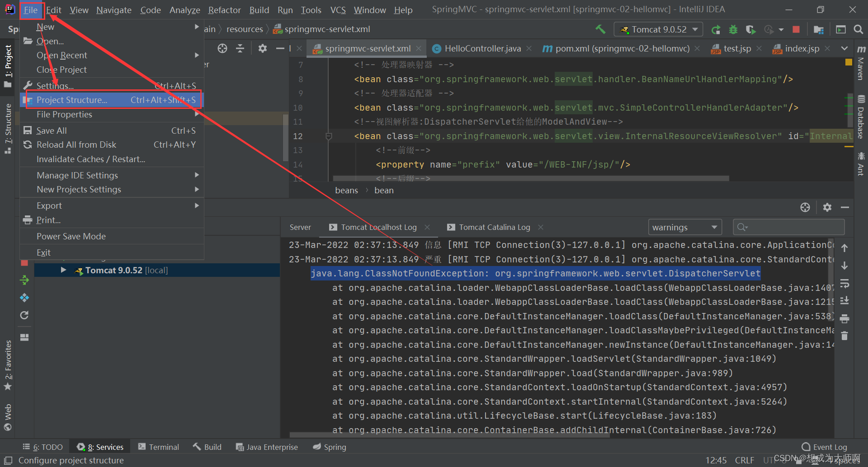
Task: Click the Build project hammer icon
Action: (x=600, y=29)
